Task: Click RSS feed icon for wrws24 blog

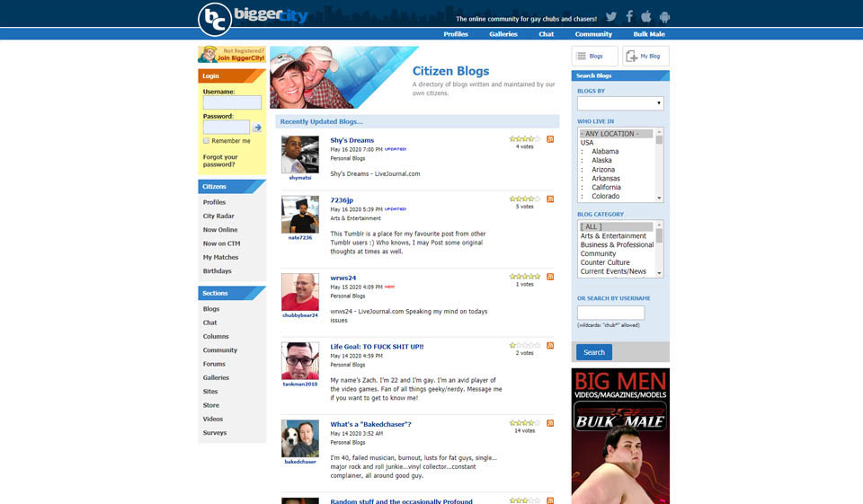Action: (x=550, y=277)
